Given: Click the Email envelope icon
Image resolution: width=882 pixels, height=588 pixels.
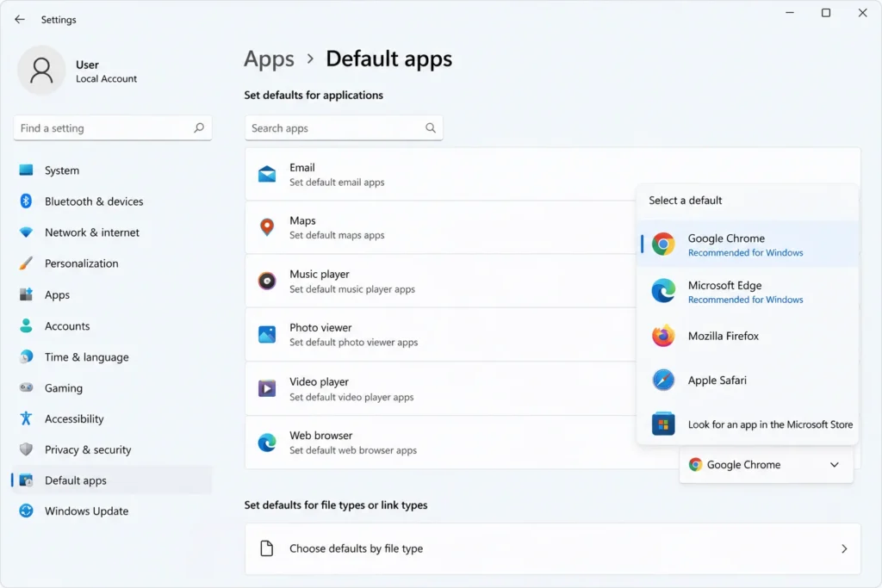Looking at the screenshot, I should click(267, 174).
